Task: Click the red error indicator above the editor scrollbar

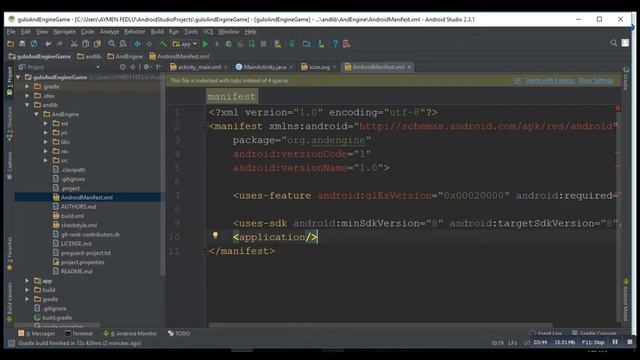Action: pos(618,108)
